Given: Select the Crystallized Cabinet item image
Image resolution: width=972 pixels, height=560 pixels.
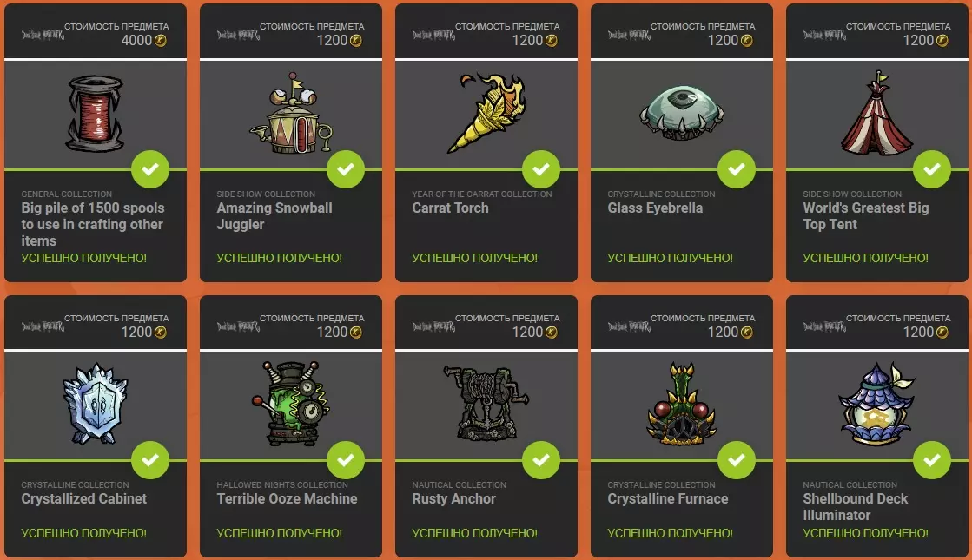Looking at the screenshot, I should tap(95, 404).
